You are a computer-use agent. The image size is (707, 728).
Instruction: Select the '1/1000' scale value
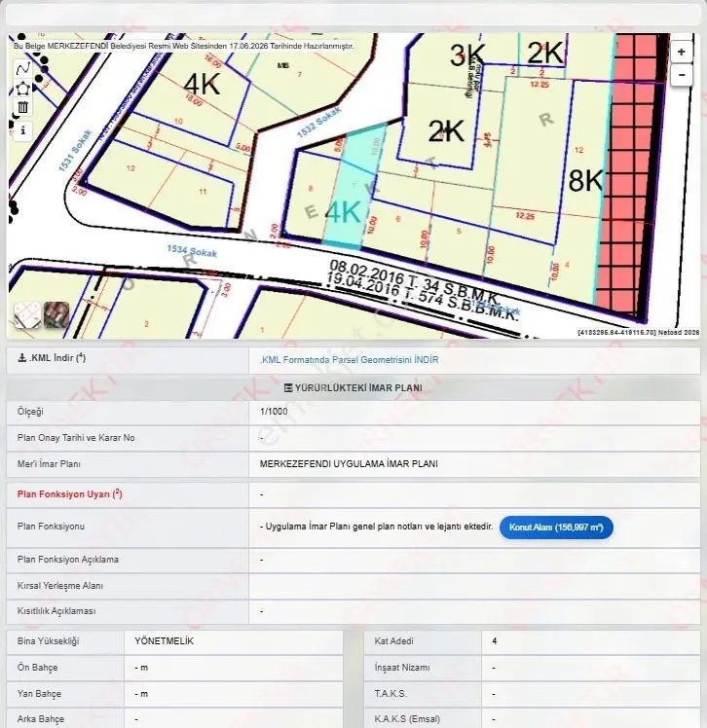[274, 412]
